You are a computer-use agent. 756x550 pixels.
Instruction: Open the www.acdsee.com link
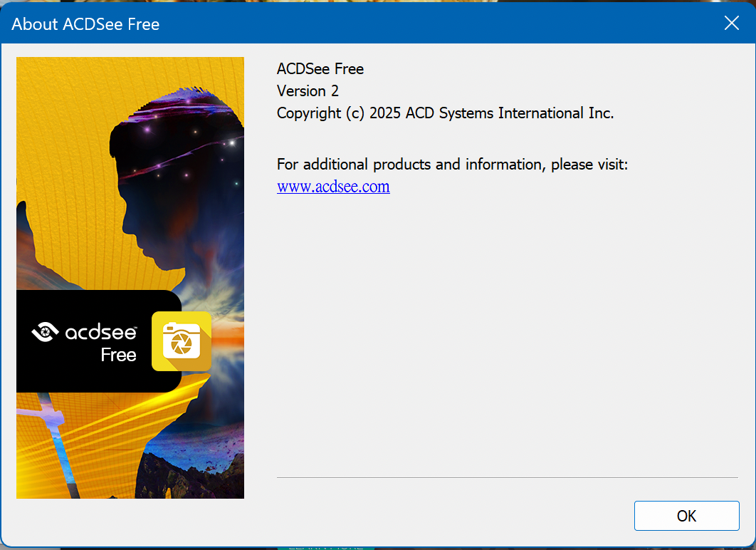coord(333,187)
